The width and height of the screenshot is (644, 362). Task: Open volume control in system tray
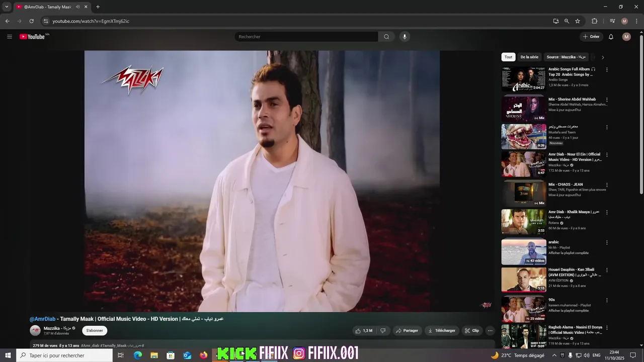tap(587, 355)
